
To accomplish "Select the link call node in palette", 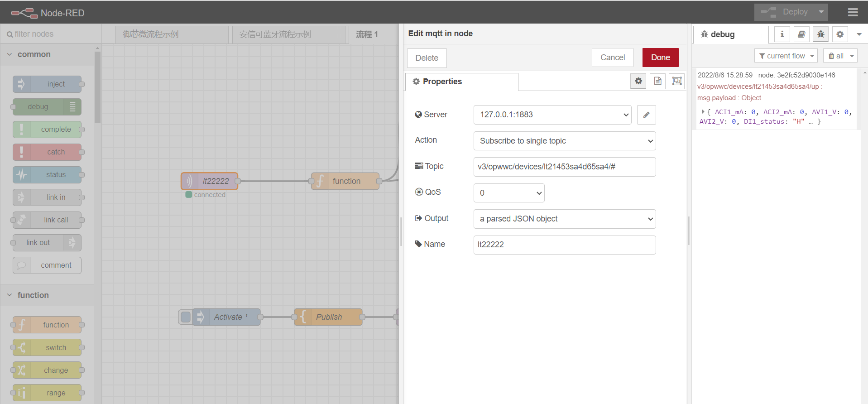I will click(47, 220).
